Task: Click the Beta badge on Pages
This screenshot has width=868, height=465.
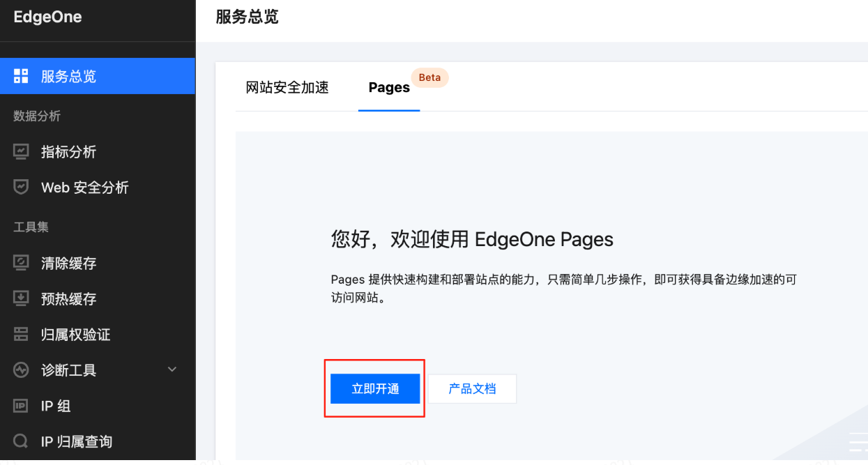Action: pos(429,77)
